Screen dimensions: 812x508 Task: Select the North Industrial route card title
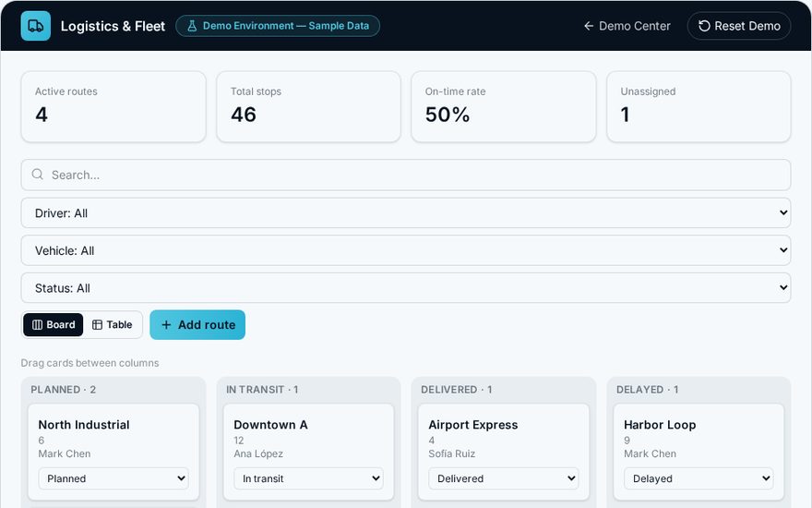tap(84, 425)
